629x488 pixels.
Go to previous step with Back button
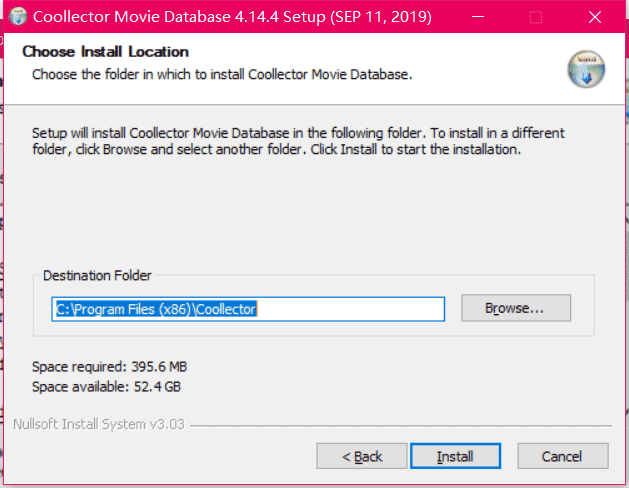pos(361,456)
